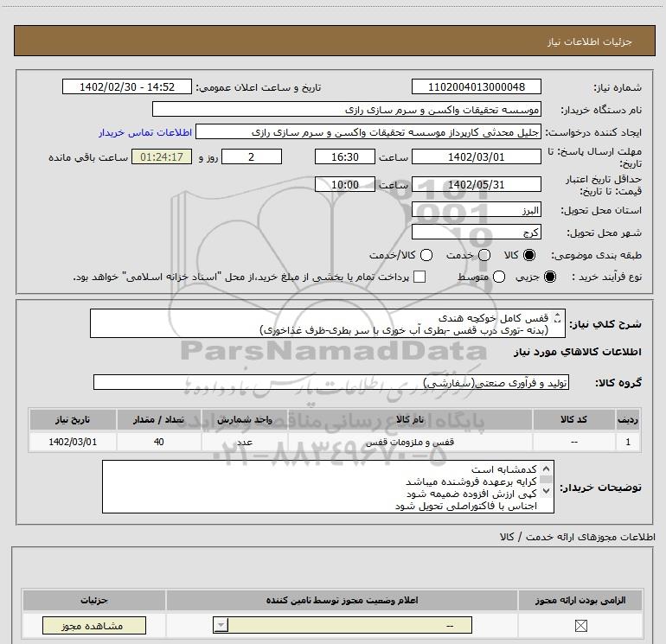666x644 pixels.
Task: Click the license status combo box field
Action: 343,625
